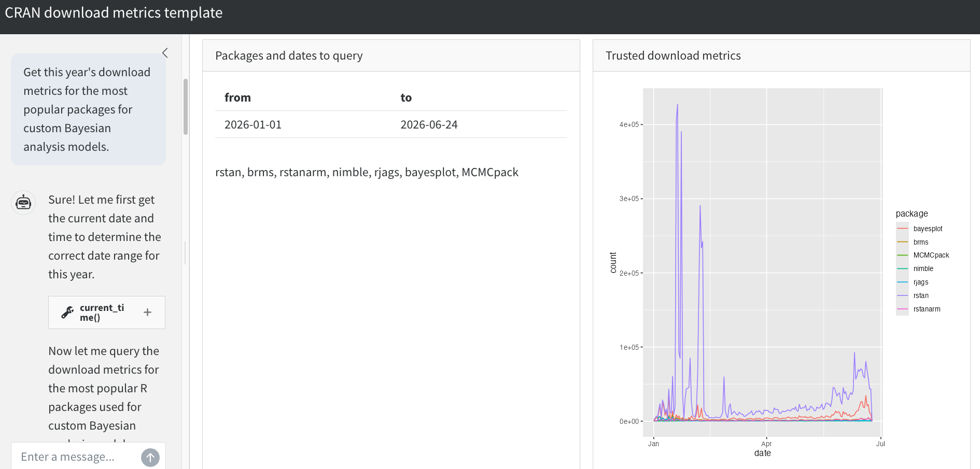The width and height of the screenshot is (980, 469).
Task: Click the CRAN download metrics template title
Action: (114, 12)
